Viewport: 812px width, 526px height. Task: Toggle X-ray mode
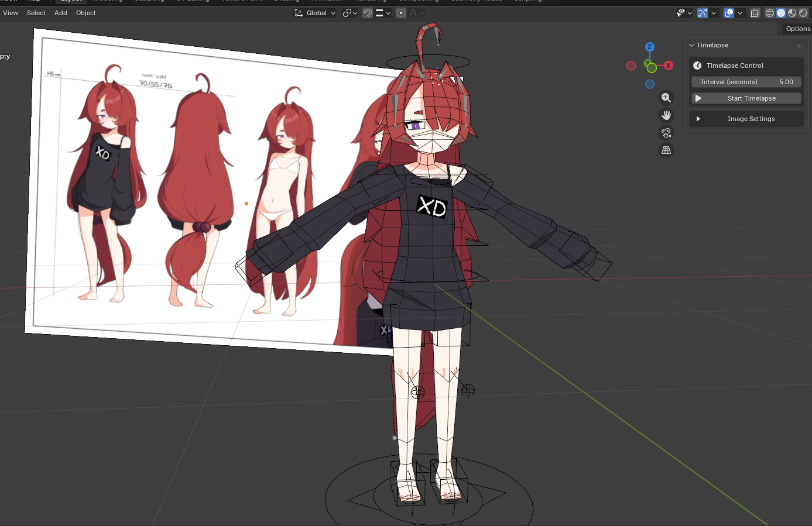[x=755, y=13]
